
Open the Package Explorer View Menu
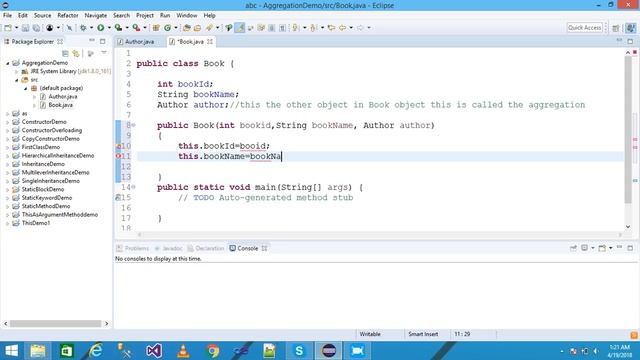(x=104, y=53)
